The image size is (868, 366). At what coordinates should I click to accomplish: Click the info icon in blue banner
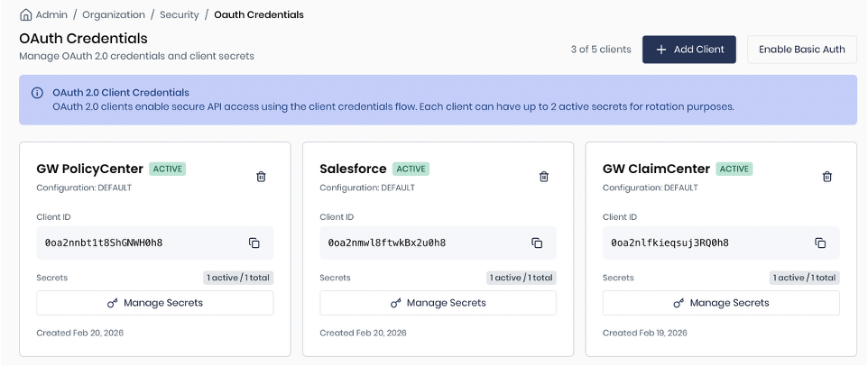(37, 93)
